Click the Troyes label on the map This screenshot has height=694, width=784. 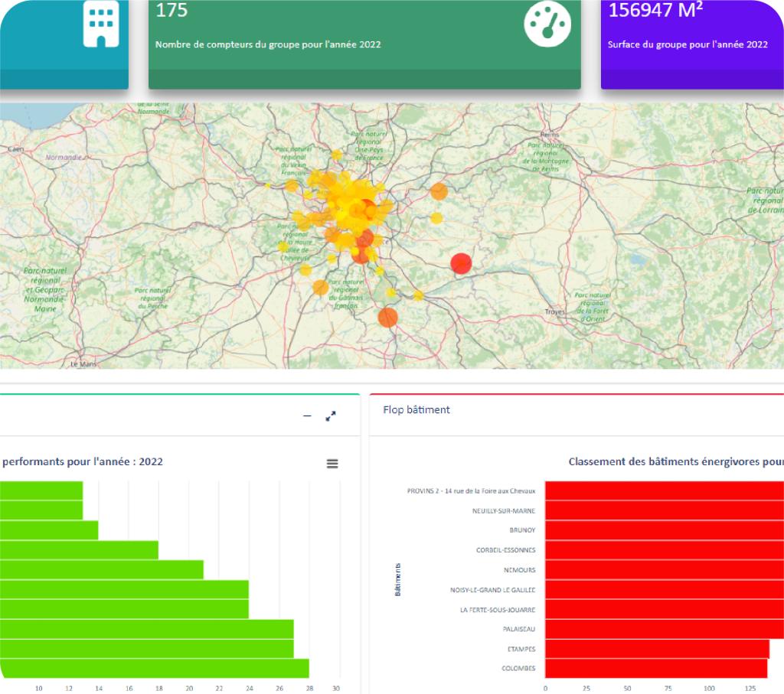(x=554, y=311)
